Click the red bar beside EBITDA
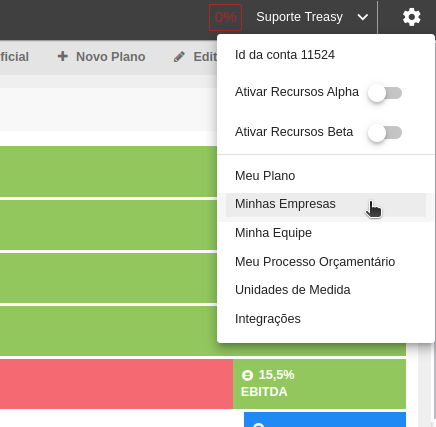The width and height of the screenshot is (436, 427). [116, 384]
